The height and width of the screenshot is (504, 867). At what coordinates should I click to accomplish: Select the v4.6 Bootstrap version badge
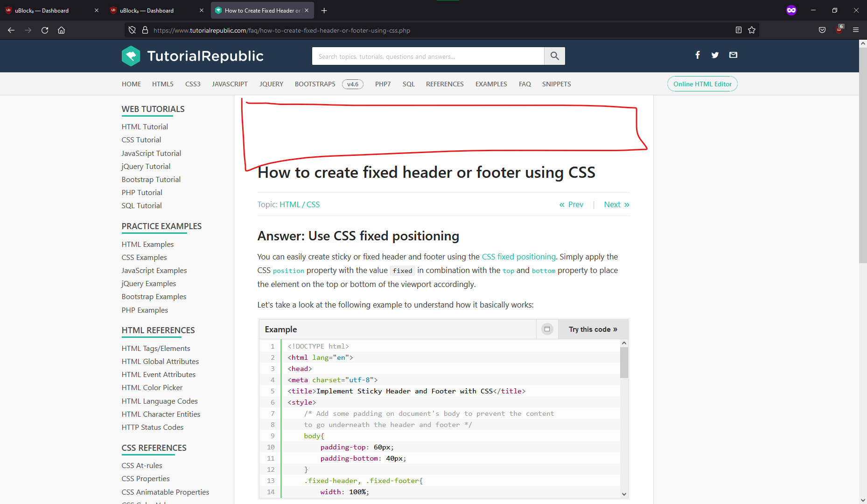click(x=353, y=84)
